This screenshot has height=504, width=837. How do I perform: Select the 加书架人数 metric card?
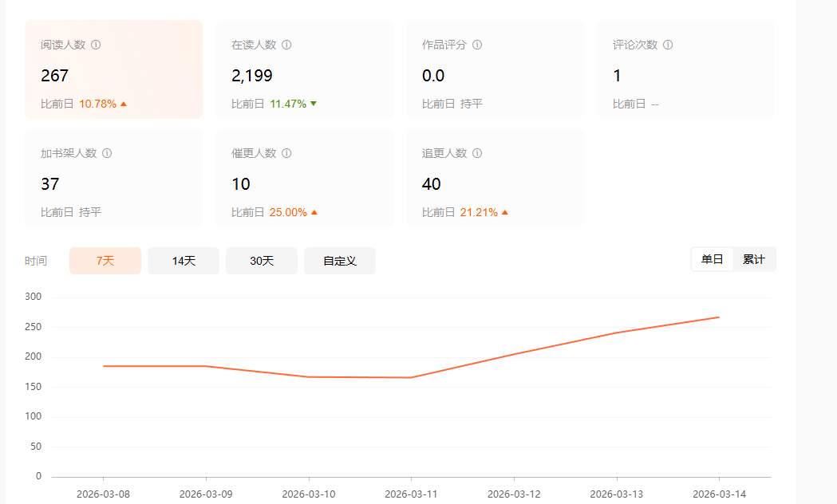point(113,178)
